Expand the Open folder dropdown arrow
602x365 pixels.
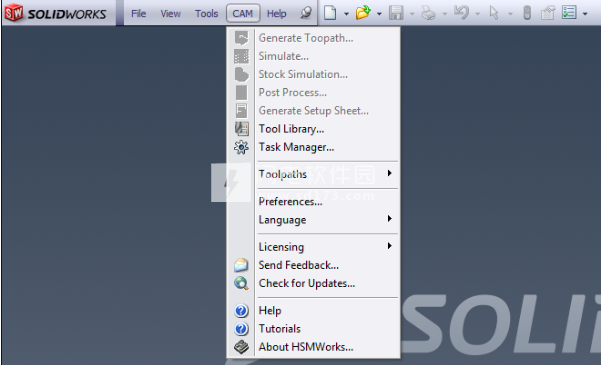click(379, 14)
